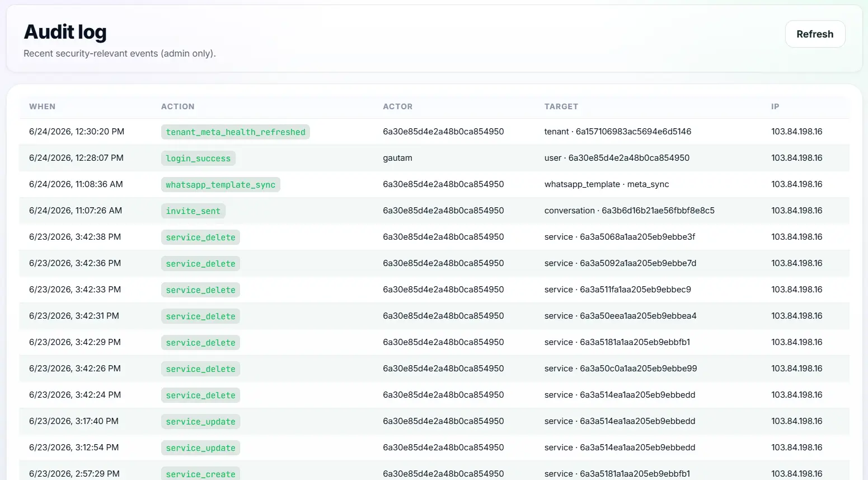Screen dimensions: 868x480
Task: Click the Recent security-relevant events subtitle
Action: click(120, 54)
